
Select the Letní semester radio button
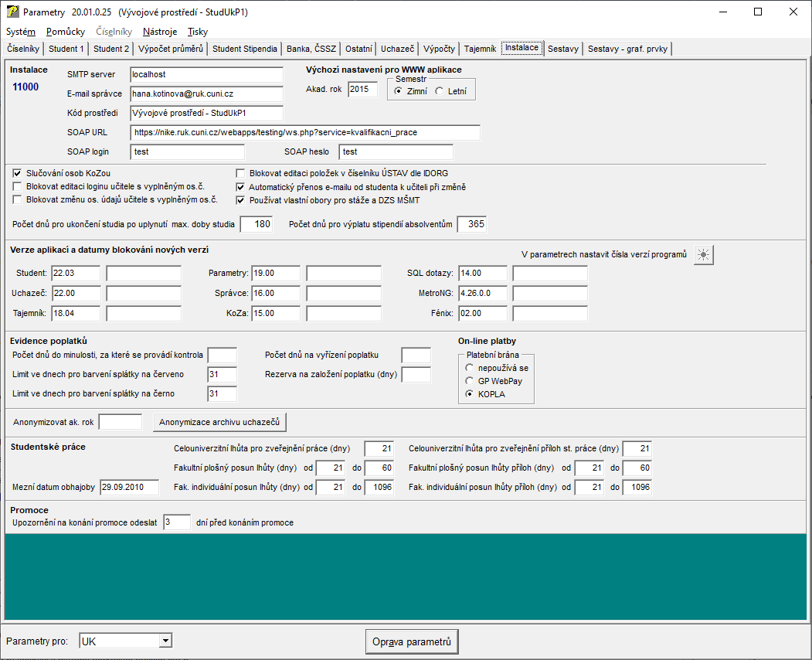coord(440,91)
